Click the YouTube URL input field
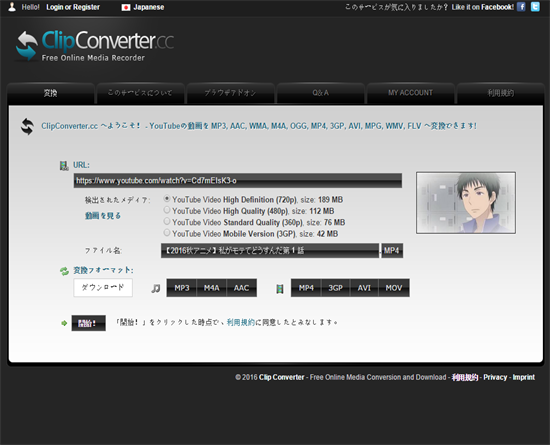The width and height of the screenshot is (550, 445). (238, 181)
